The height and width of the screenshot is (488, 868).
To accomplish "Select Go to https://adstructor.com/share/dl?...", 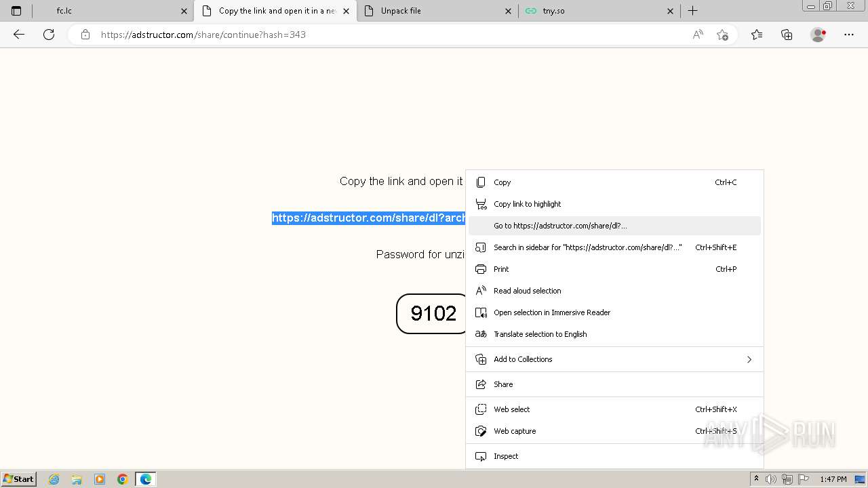I will (x=614, y=226).
